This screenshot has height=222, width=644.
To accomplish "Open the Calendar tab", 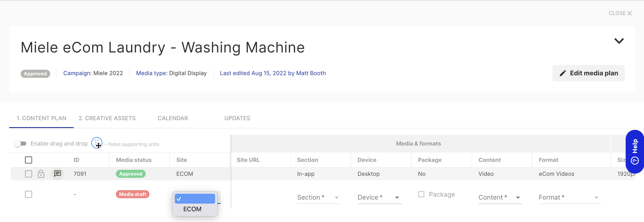I will click(173, 118).
